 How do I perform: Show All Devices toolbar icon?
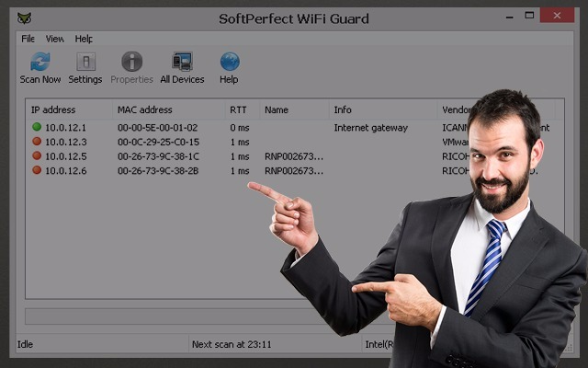pyautogui.click(x=182, y=62)
